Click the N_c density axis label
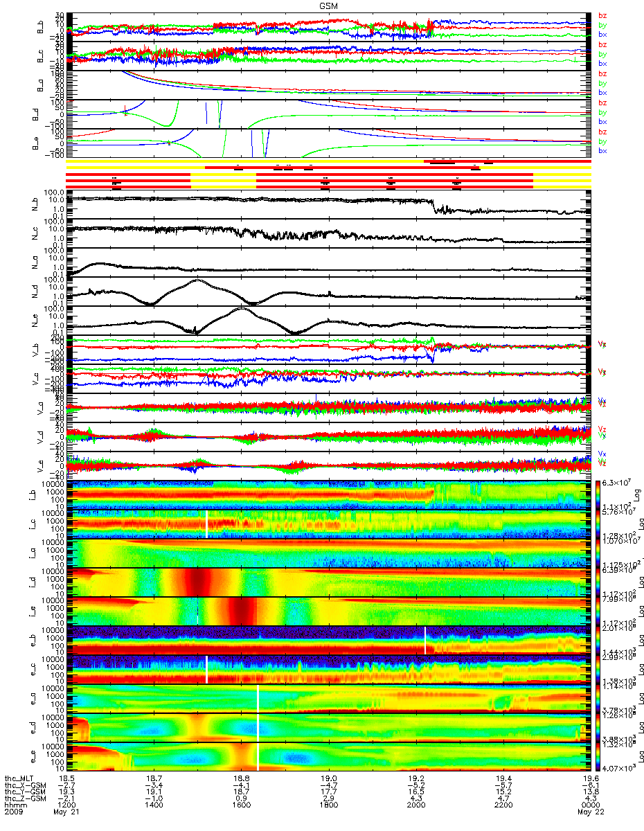 click(x=33, y=233)
